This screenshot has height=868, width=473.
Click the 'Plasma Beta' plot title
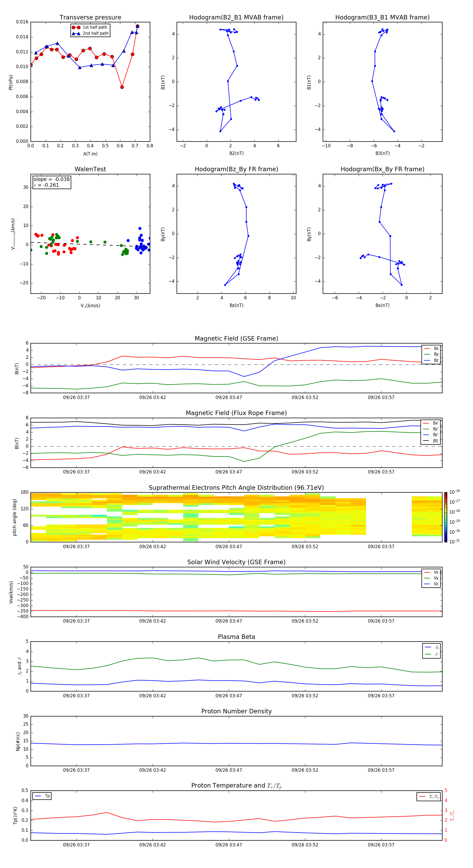pyautogui.click(x=236, y=637)
